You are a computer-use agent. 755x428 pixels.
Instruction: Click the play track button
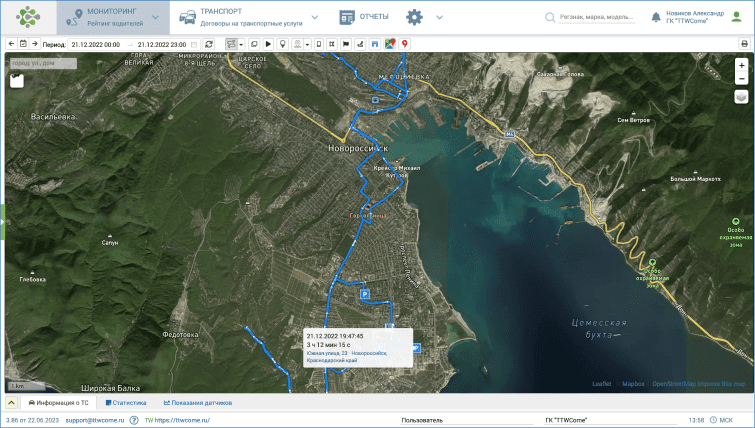coord(268,44)
